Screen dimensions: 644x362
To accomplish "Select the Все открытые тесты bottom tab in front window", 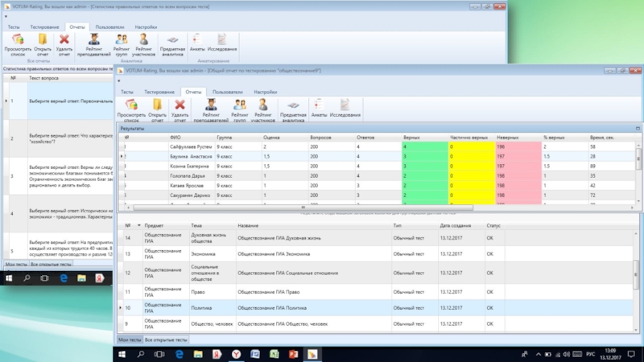I will coord(167,340).
